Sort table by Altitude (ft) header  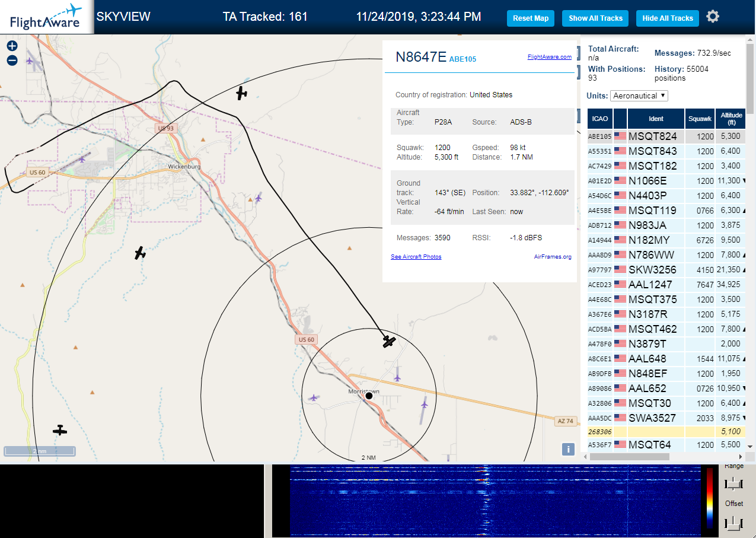click(731, 119)
